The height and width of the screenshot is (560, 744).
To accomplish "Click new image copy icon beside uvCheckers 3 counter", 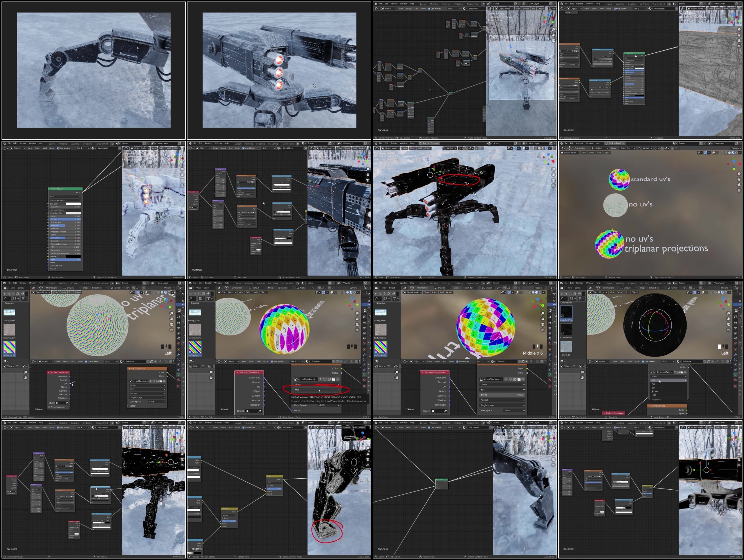I will (329, 379).
